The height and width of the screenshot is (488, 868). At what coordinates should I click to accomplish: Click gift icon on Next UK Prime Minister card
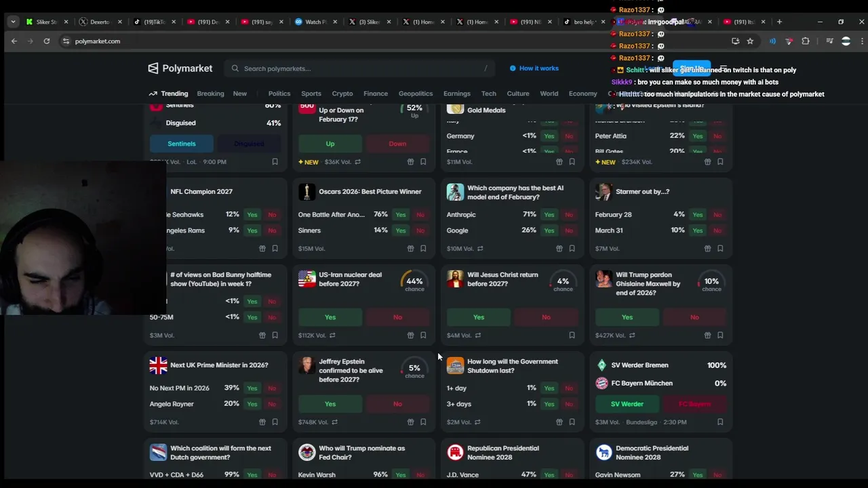tap(262, 422)
